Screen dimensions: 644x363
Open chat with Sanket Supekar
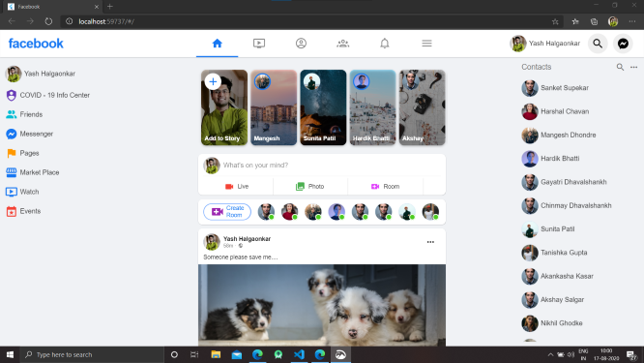tap(555, 88)
